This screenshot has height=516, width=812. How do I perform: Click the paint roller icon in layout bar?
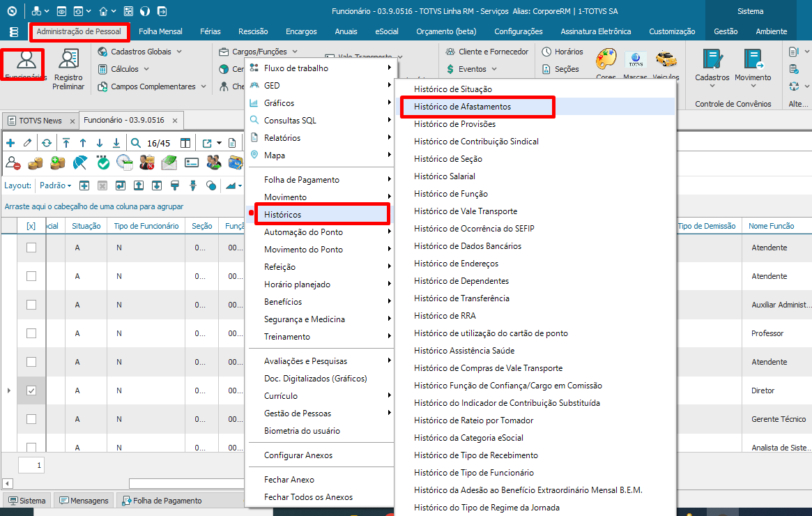click(x=175, y=185)
